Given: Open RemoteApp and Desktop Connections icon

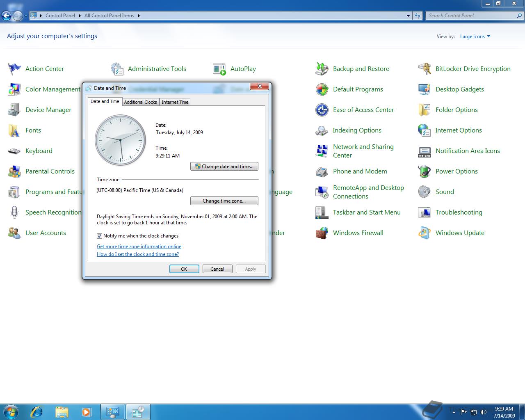Looking at the screenshot, I should (x=322, y=192).
